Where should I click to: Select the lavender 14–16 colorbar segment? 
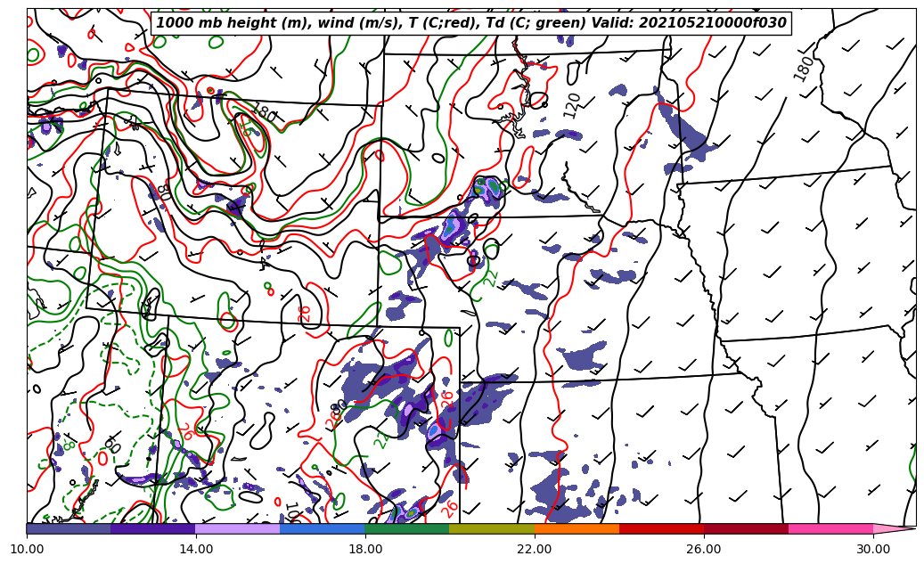click(x=238, y=528)
